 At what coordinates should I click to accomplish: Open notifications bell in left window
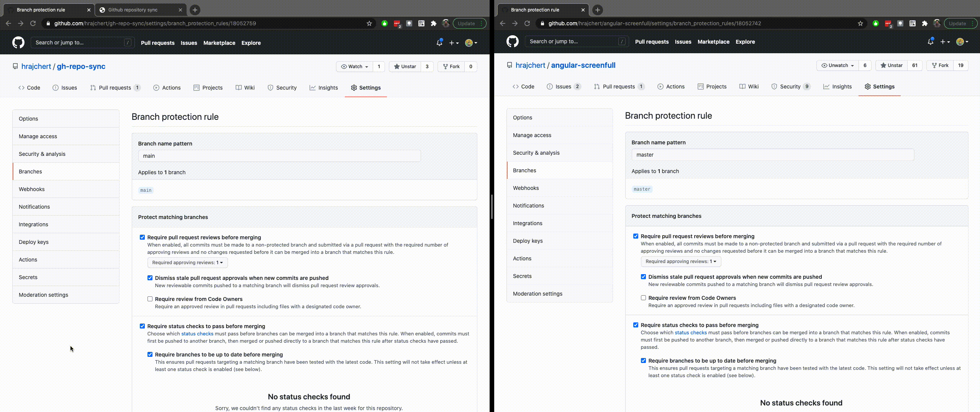pos(439,43)
